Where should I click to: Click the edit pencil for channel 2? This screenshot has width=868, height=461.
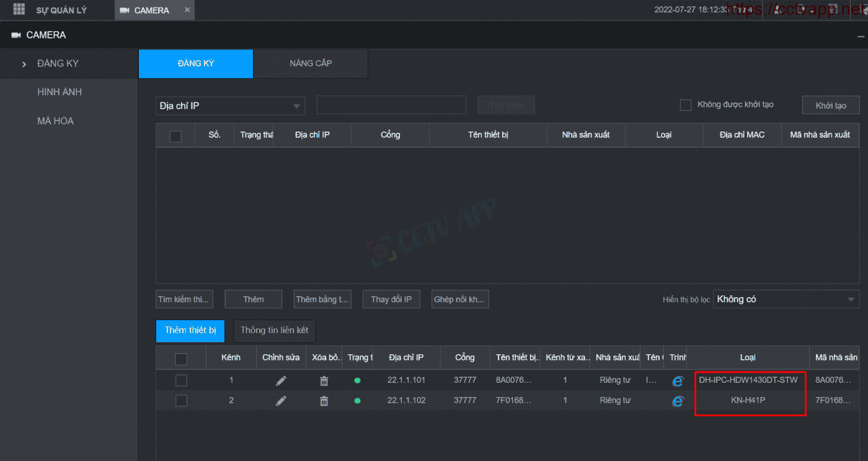coord(281,401)
